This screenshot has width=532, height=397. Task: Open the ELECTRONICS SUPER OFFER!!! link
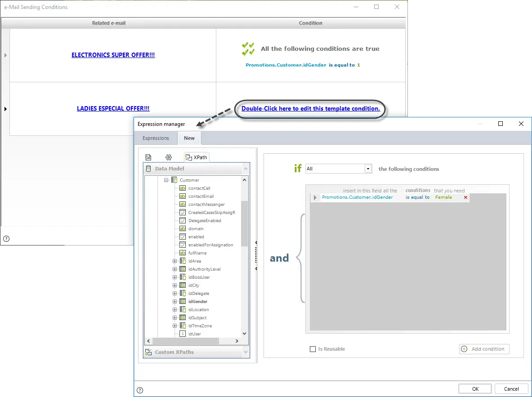[113, 55]
